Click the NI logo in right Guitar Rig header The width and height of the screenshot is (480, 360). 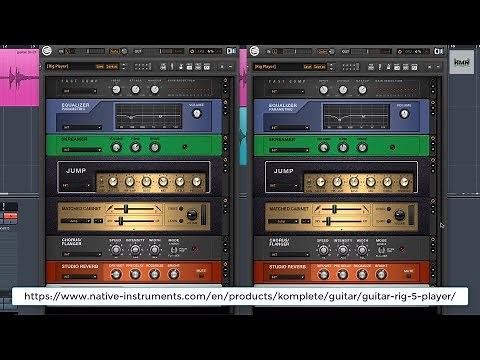pos(439,51)
